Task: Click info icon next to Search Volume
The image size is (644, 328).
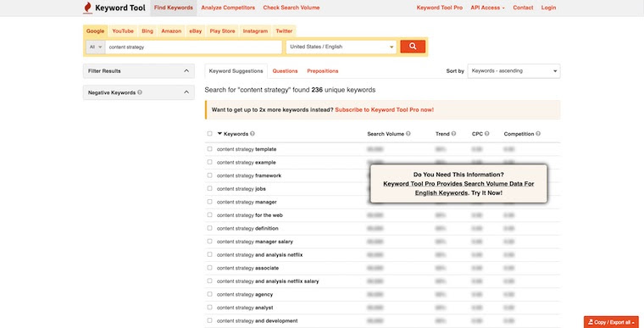Action: 408,134
